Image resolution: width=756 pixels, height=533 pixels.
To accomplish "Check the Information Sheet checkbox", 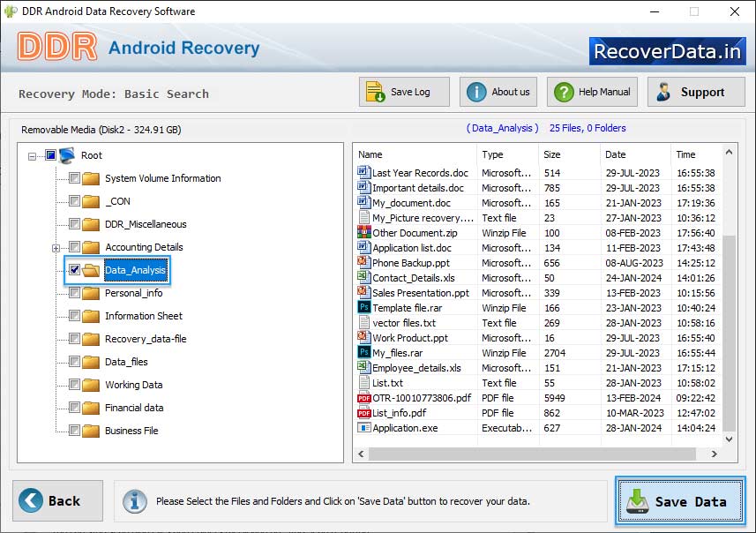I will (74, 315).
